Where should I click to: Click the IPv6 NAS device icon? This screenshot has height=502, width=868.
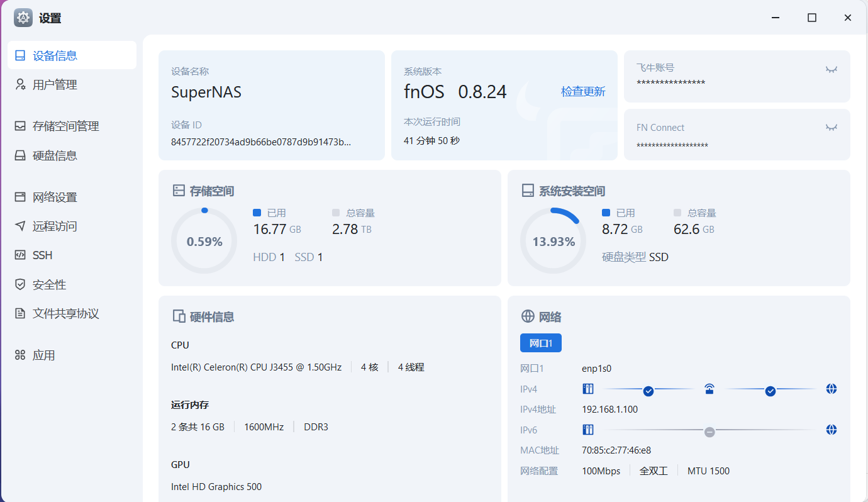click(x=588, y=430)
